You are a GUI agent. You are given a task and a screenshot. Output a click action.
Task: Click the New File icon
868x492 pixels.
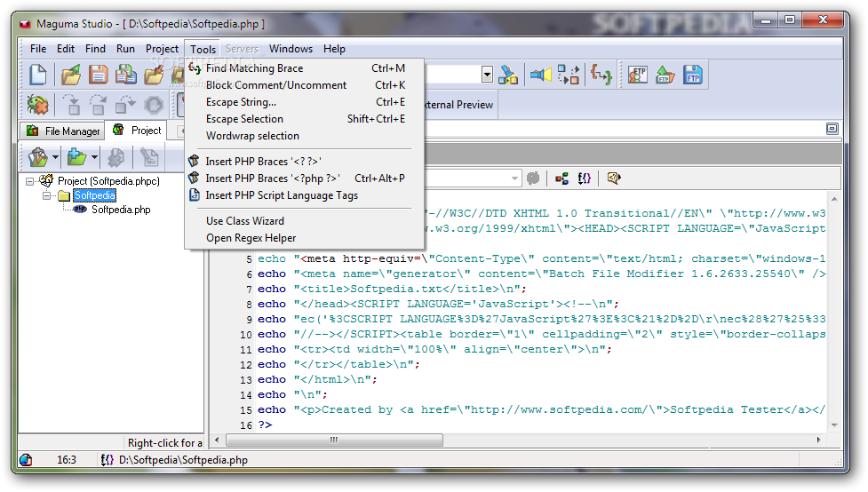(38, 75)
